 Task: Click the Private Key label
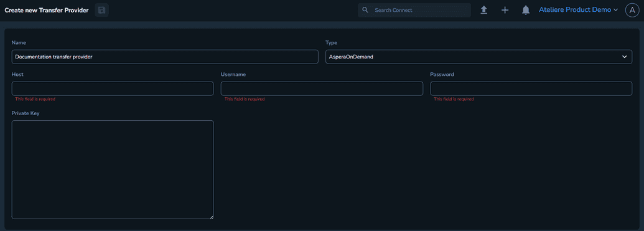pyautogui.click(x=26, y=113)
